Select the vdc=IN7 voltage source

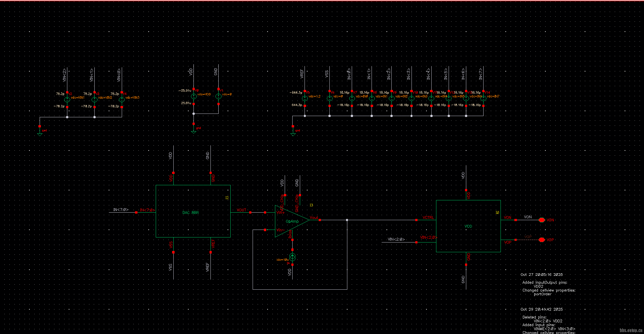click(483, 98)
